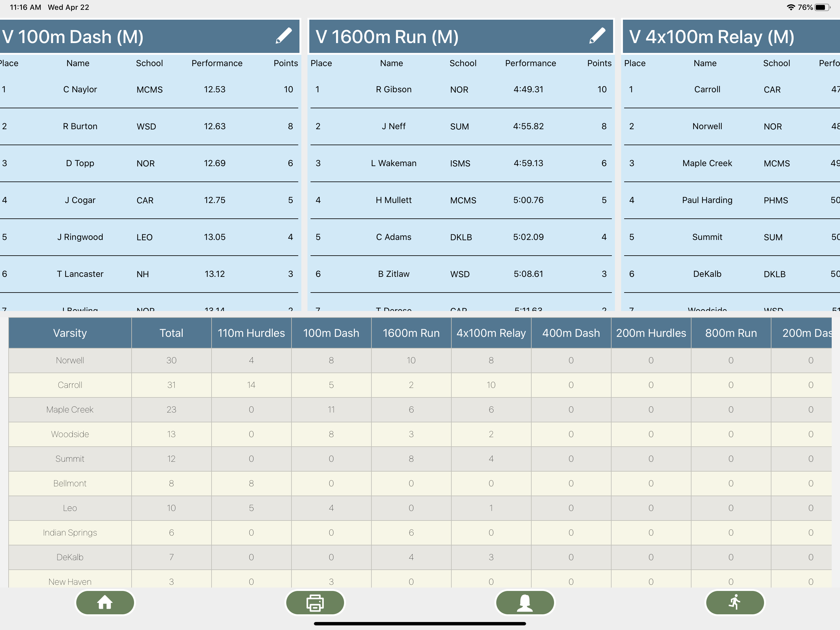Select J Cogar in 100m Dash
This screenshot has width=840, height=630.
tap(80, 200)
